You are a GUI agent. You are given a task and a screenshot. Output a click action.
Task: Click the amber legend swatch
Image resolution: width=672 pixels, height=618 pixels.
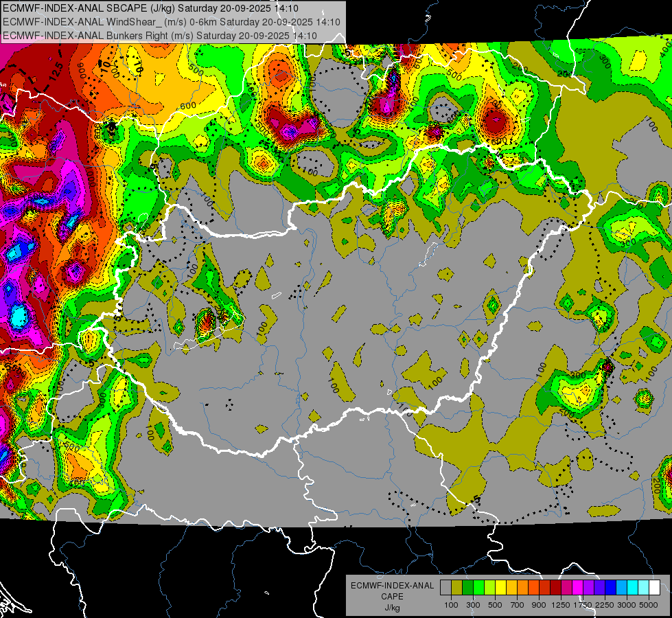(x=511, y=588)
